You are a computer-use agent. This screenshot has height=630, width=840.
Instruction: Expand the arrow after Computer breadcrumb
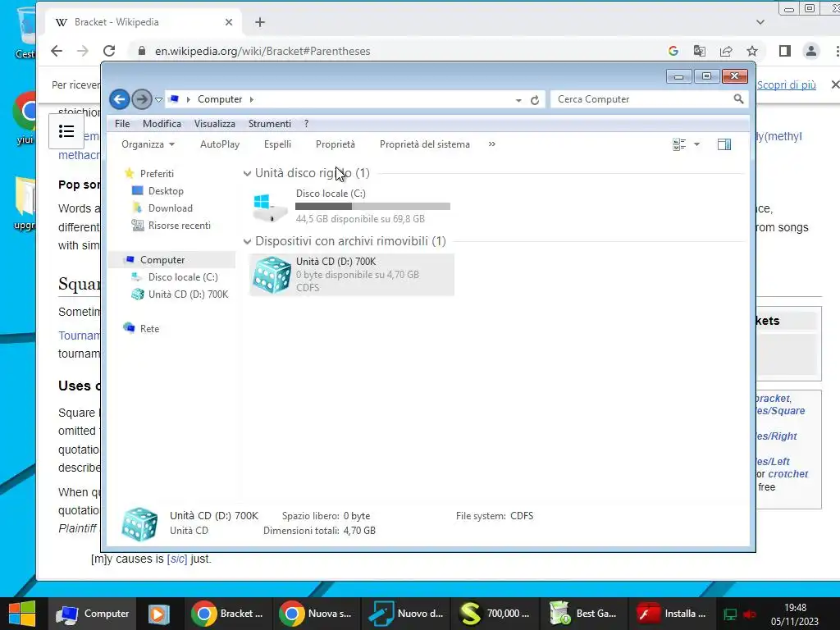tap(252, 99)
